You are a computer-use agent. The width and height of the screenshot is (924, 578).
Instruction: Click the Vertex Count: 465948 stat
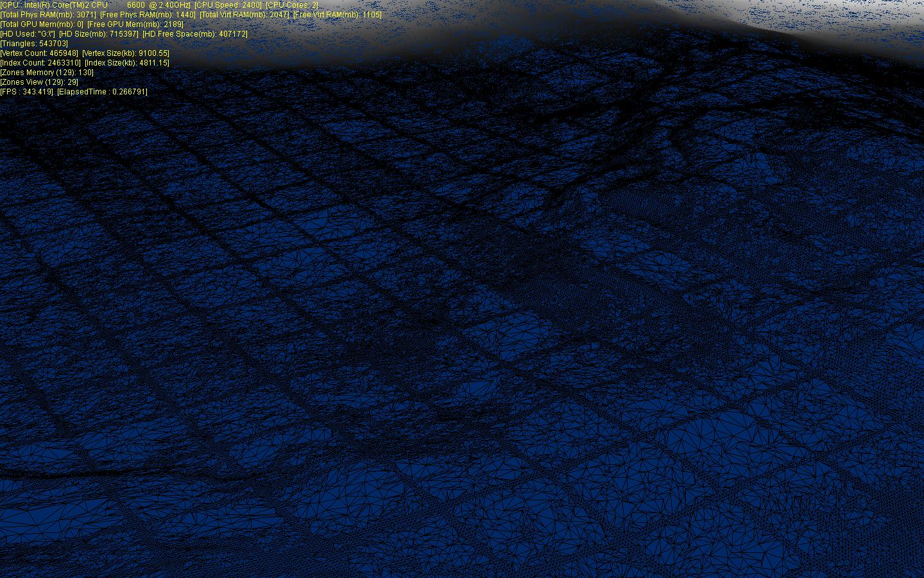coord(39,53)
